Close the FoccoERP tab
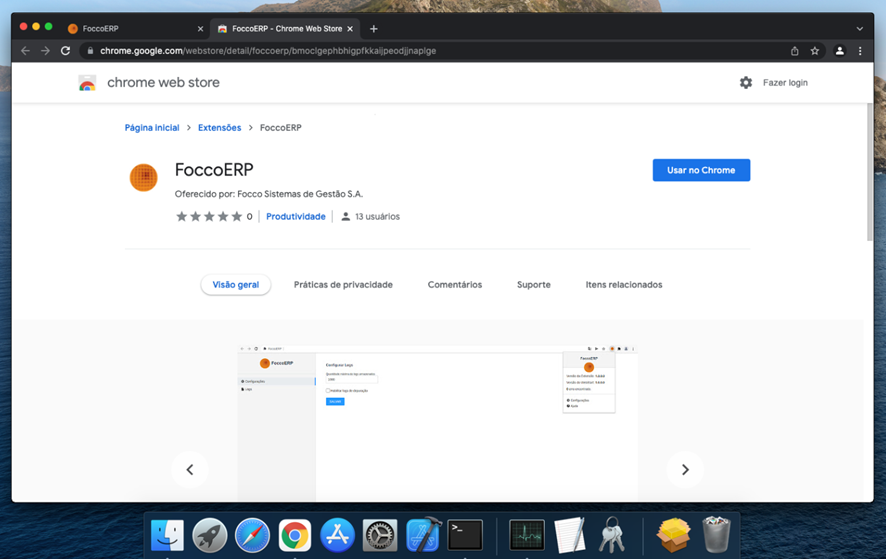886x559 pixels. (200, 29)
